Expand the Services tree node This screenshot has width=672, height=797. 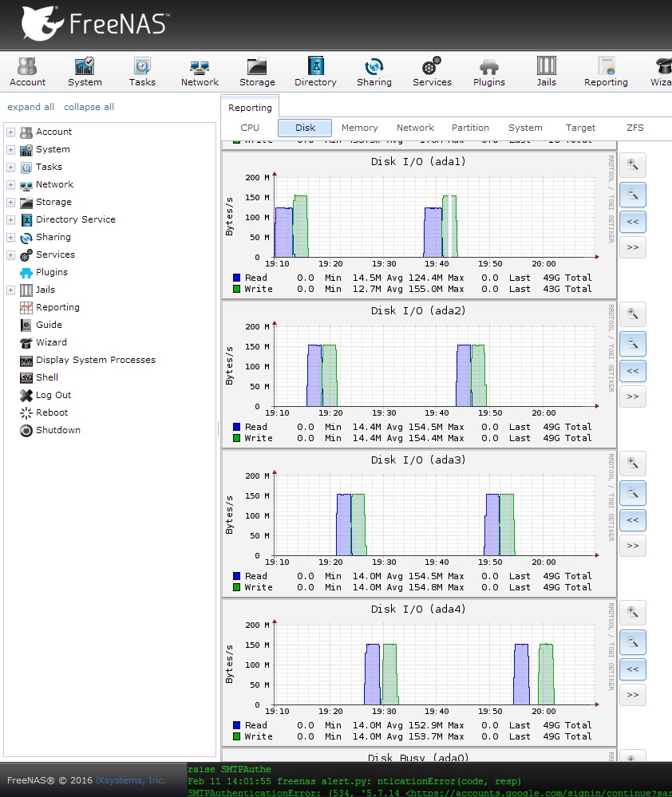point(11,254)
